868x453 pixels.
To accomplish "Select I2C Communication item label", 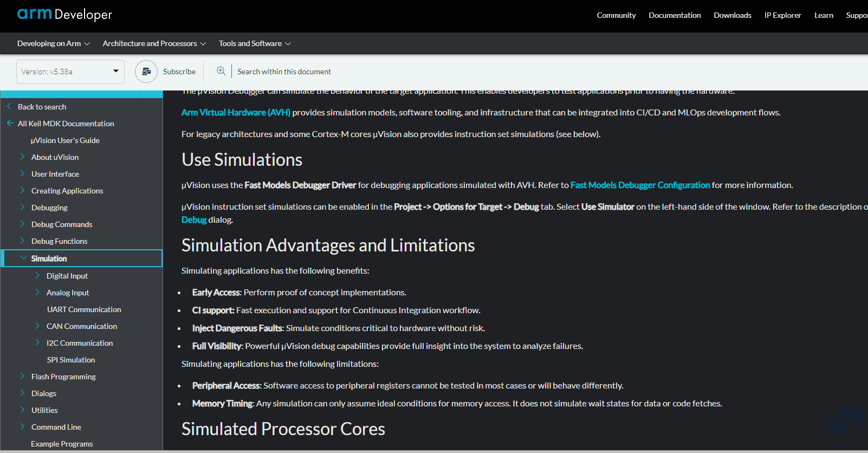I will (x=80, y=343).
